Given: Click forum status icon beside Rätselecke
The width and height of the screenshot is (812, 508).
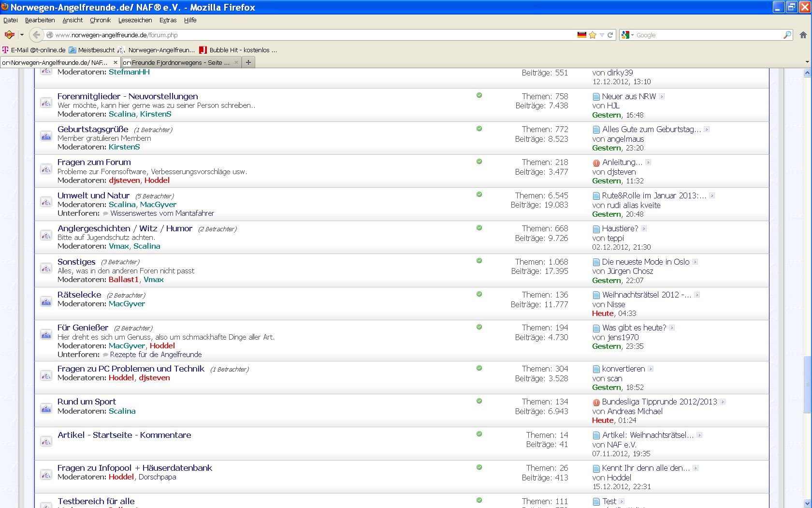Looking at the screenshot, I should click(x=46, y=301).
